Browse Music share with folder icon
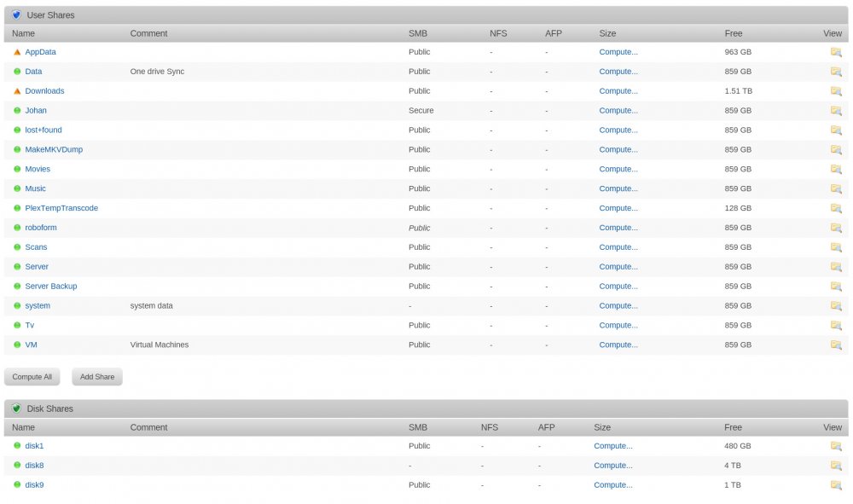The width and height of the screenshot is (853, 504). point(836,189)
